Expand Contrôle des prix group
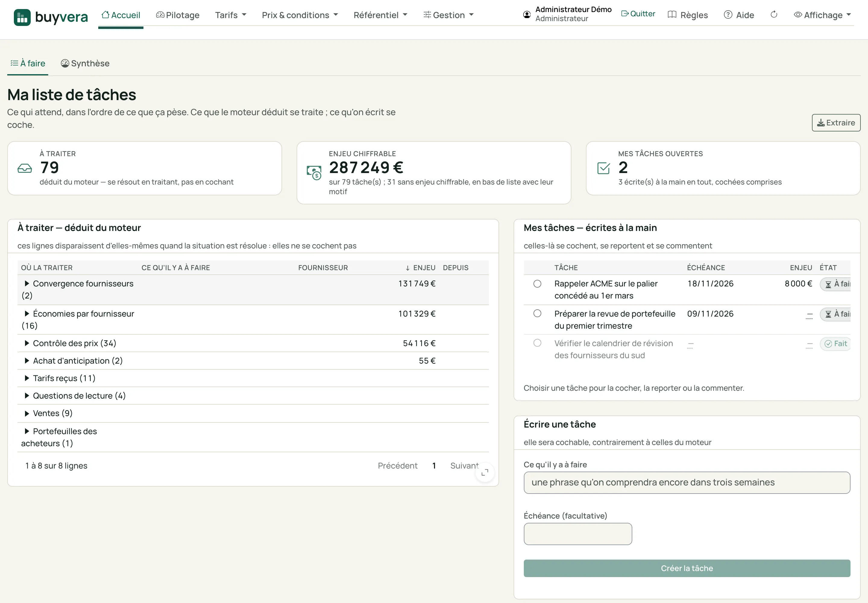 [x=27, y=343]
